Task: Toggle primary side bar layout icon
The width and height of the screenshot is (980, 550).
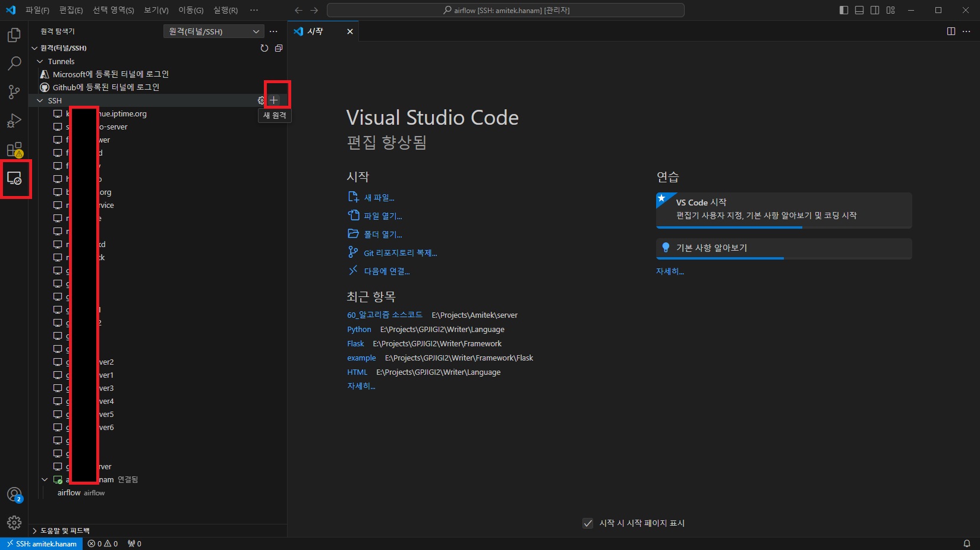Action: (x=844, y=10)
